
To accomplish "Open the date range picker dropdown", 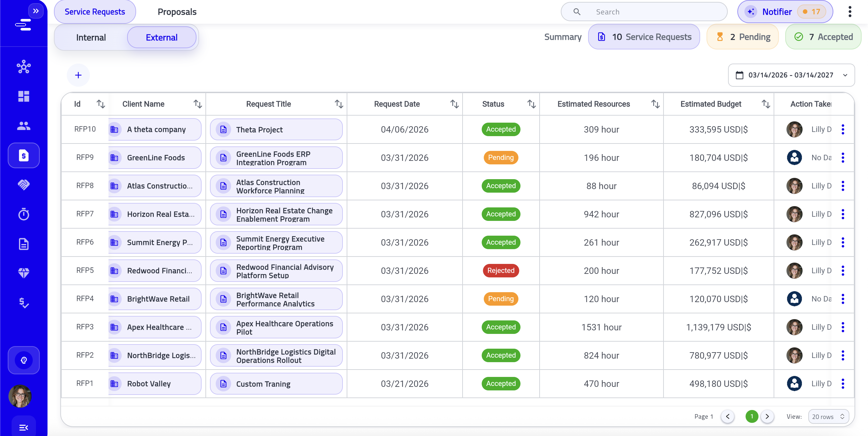I will [792, 75].
